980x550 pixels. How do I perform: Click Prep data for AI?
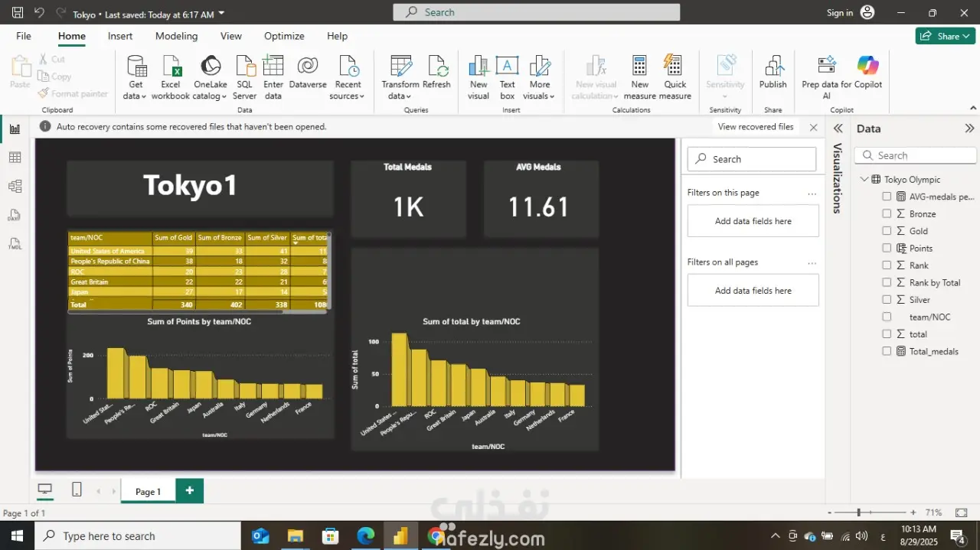click(827, 77)
